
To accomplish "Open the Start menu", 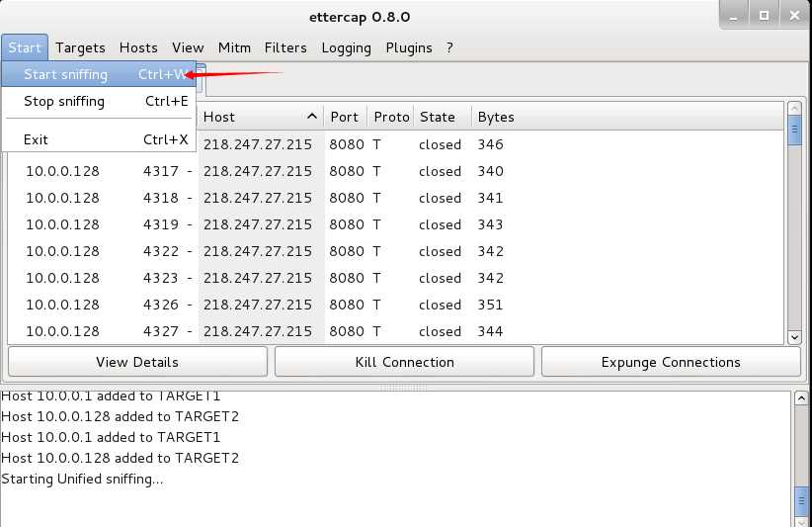I will pos(25,47).
